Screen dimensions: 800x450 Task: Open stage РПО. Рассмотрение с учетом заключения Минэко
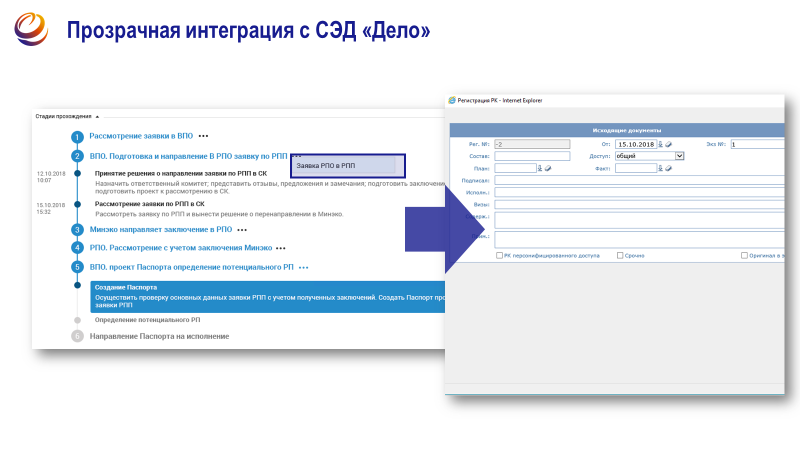pos(181,248)
